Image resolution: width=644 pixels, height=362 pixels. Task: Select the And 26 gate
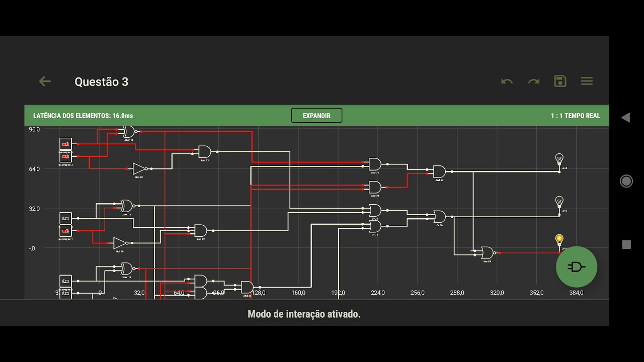point(247,287)
